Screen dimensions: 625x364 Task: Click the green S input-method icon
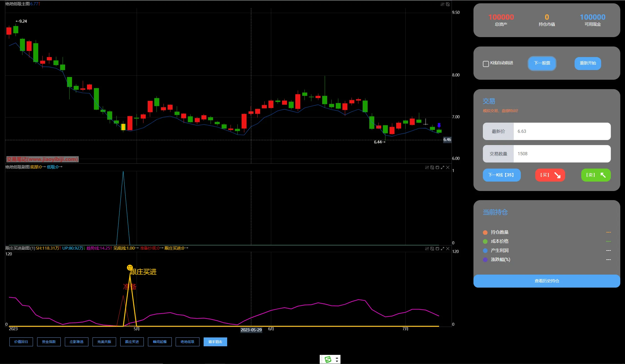328,359
